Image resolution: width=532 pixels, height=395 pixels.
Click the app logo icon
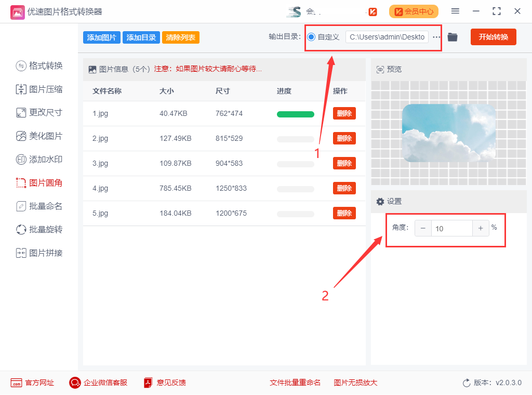coord(17,11)
